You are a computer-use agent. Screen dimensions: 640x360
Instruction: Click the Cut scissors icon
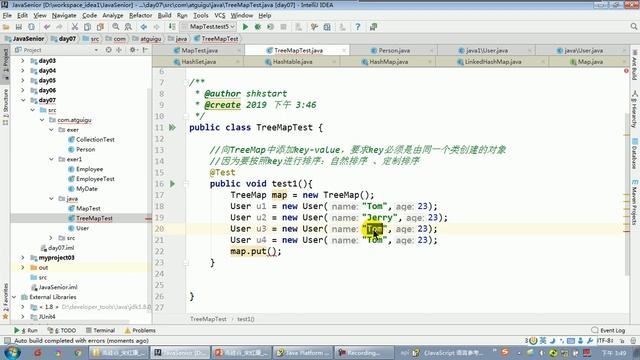(x=75, y=27)
